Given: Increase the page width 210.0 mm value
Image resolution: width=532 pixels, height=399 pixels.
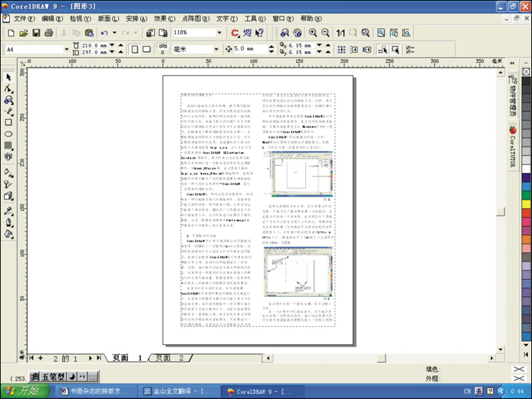Looking at the screenshot, I should 121,45.
